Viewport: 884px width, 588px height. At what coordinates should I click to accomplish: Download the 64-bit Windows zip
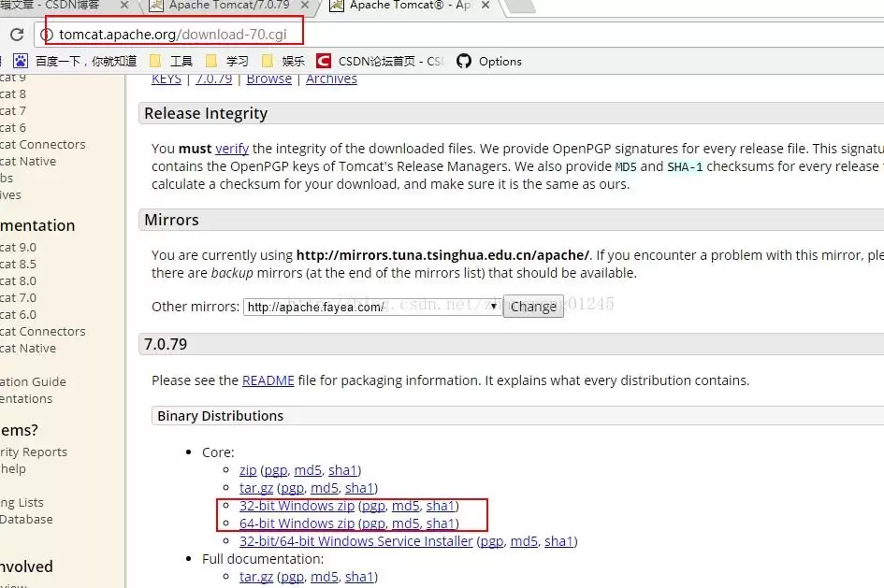click(297, 523)
